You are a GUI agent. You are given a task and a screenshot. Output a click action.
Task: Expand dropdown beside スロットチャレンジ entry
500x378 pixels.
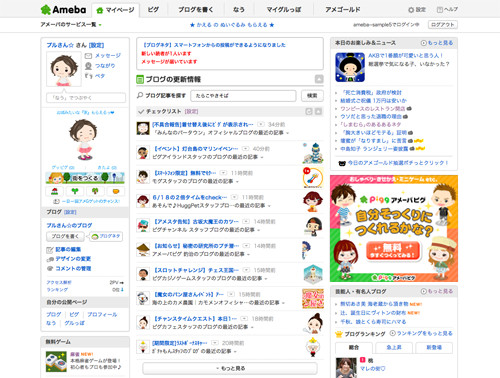click(246, 270)
